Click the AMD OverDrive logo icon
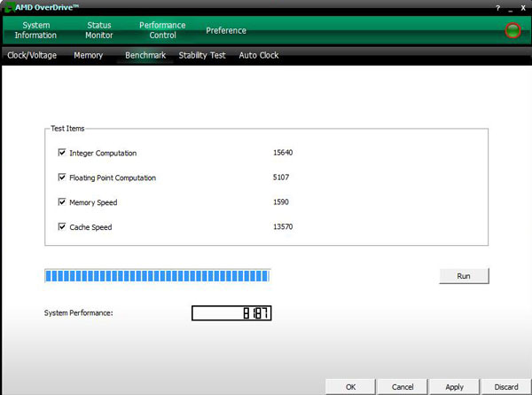532x395 pixels. [9, 7]
